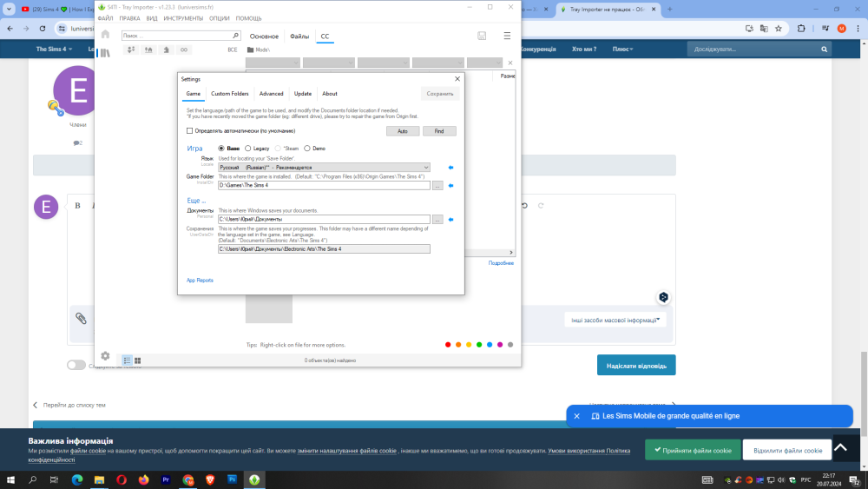The width and height of the screenshot is (868, 489).
Task: Switch to grid view icon
Action: [137, 360]
